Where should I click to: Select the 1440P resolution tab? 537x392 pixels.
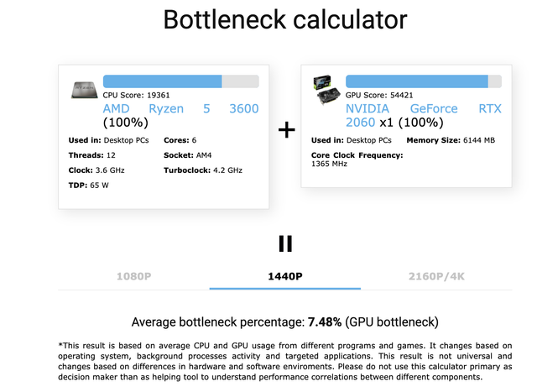click(x=285, y=275)
